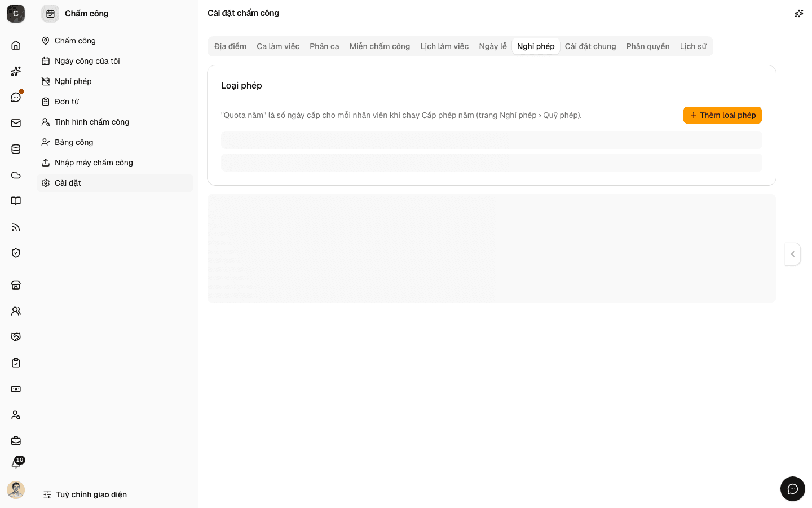
Task: Open the cloud storage icon
Action: tap(16, 175)
